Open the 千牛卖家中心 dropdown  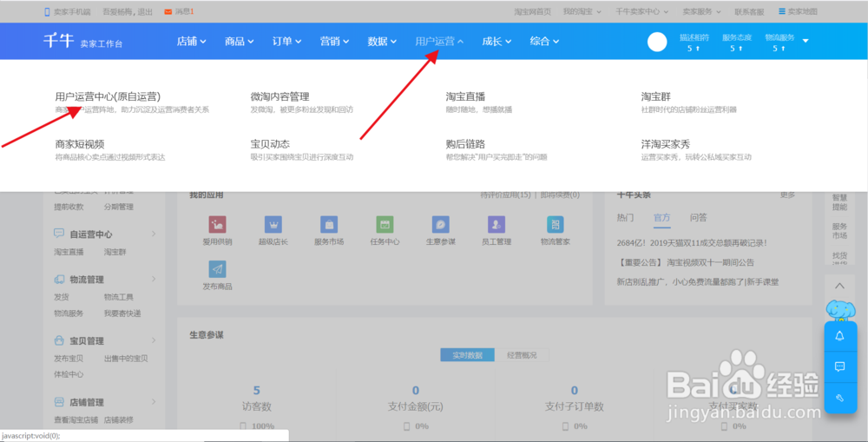pyautogui.click(x=642, y=11)
